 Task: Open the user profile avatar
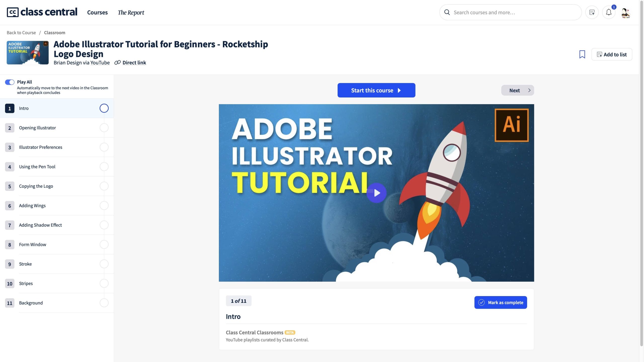(625, 13)
